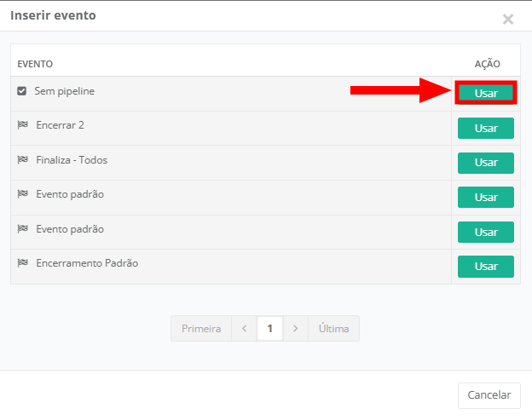Toggle the Sem pipeline checkbox icon
532x420 pixels.
tap(22, 90)
